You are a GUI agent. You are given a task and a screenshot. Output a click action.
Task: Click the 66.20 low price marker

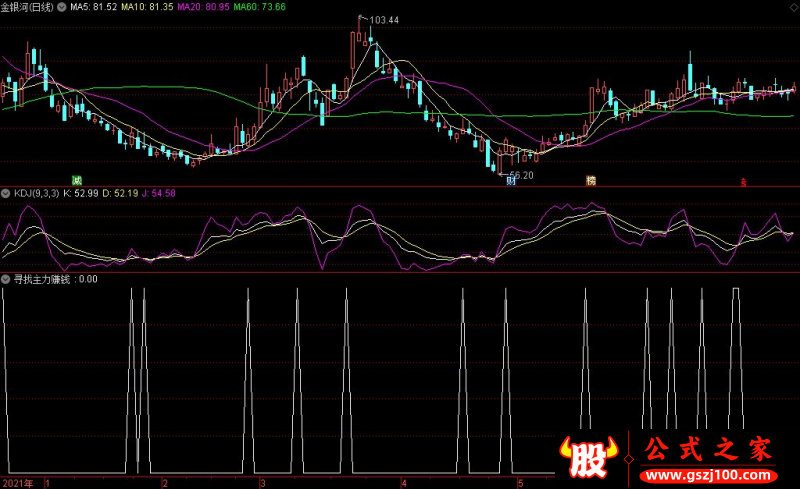(x=521, y=175)
